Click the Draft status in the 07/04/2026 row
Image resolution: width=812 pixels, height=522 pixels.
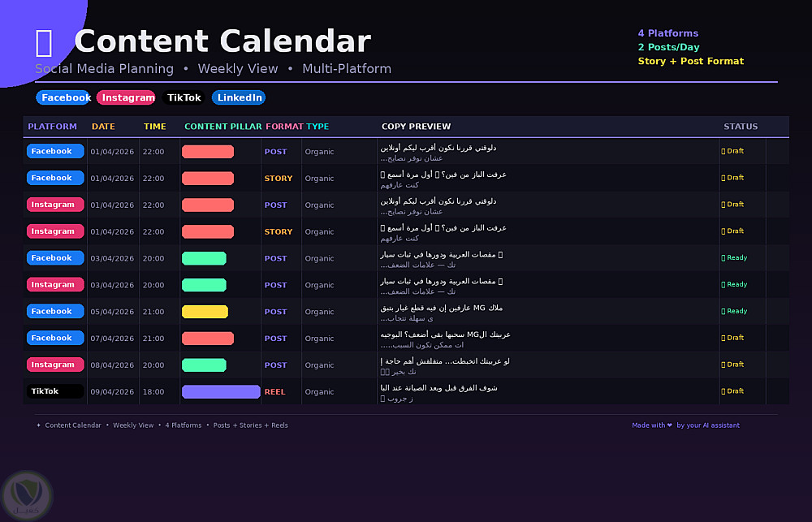click(x=732, y=338)
